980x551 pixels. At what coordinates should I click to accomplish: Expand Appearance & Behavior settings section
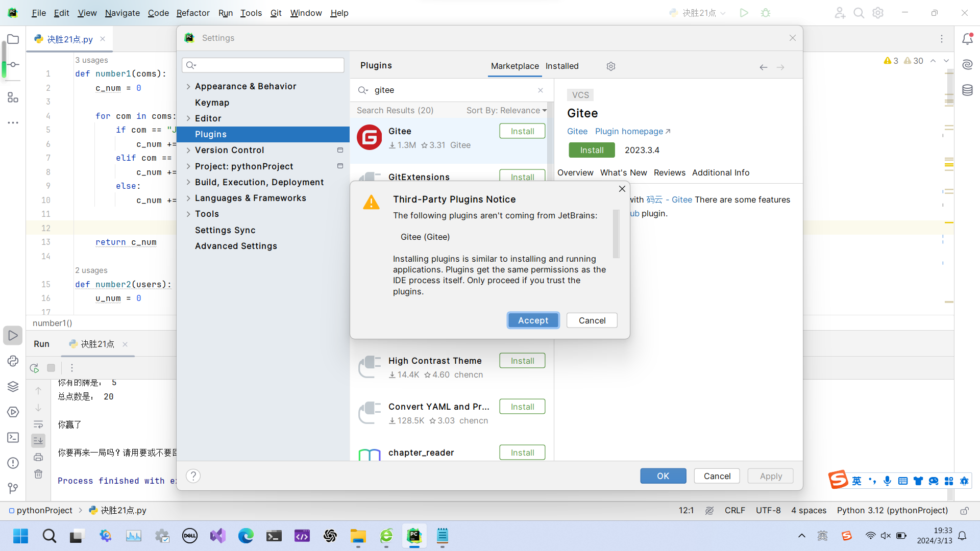pyautogui.click(x=188, y=87)
